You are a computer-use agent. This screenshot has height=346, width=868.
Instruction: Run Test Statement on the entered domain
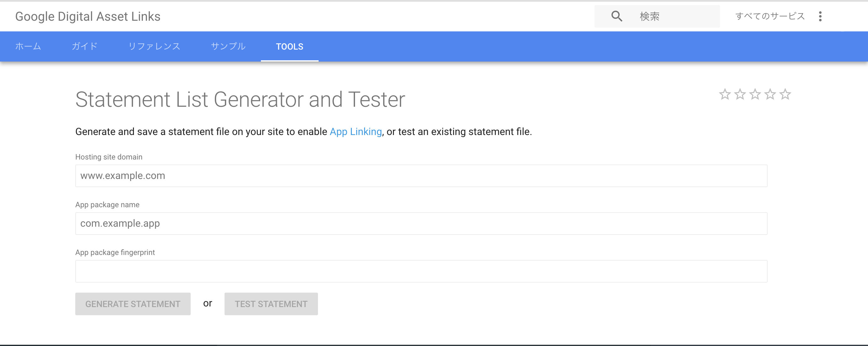[x=271, y=304]
